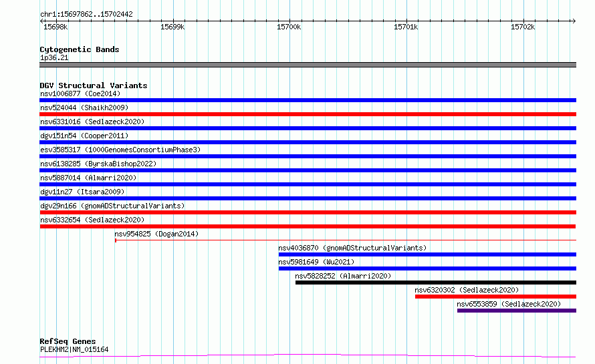
Task: Open the dgv29n166 (gnomADStructuralVariants) label
Action: (112, 206)
